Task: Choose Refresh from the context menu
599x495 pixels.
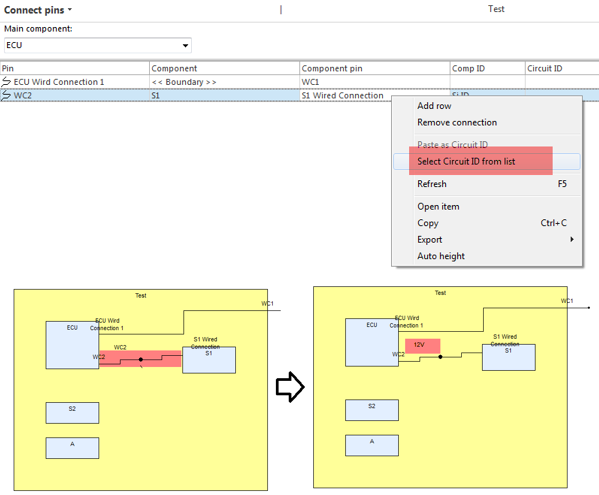Action: tap(487, 184)
